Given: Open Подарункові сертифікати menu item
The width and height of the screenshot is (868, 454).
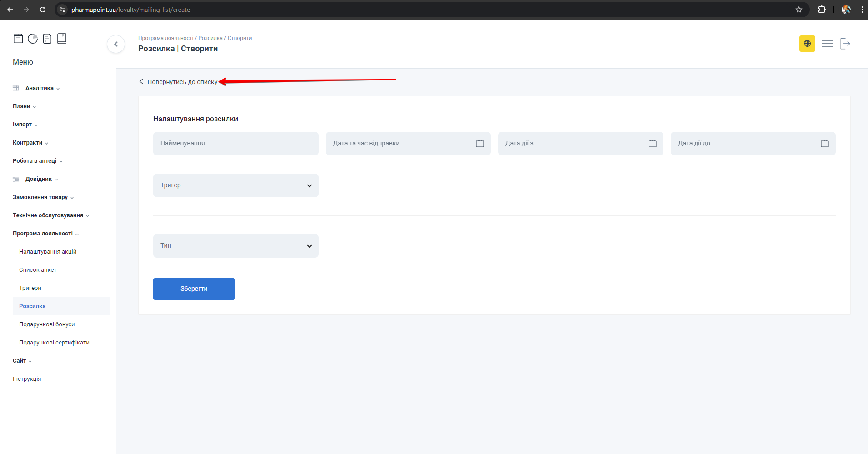Looking at the screenshot, I should coord(54,343).
